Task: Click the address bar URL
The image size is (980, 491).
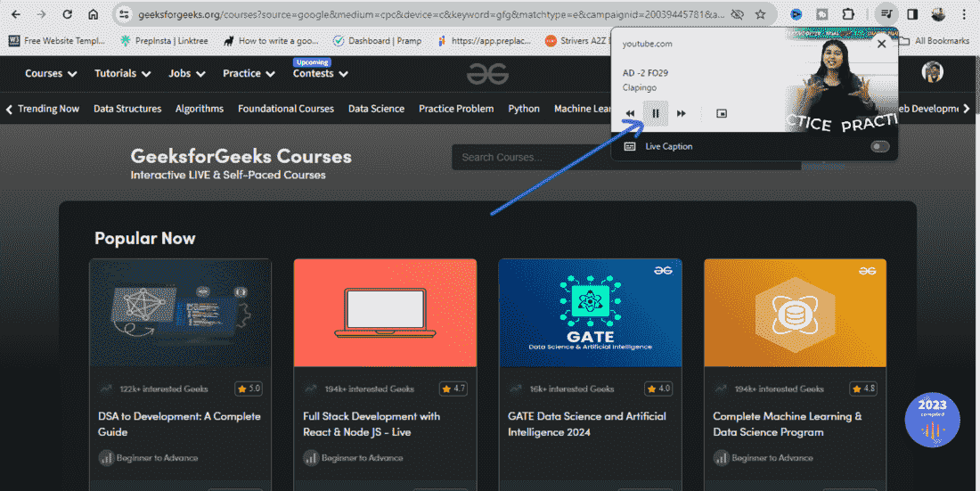Action: [x=431, y=14]
